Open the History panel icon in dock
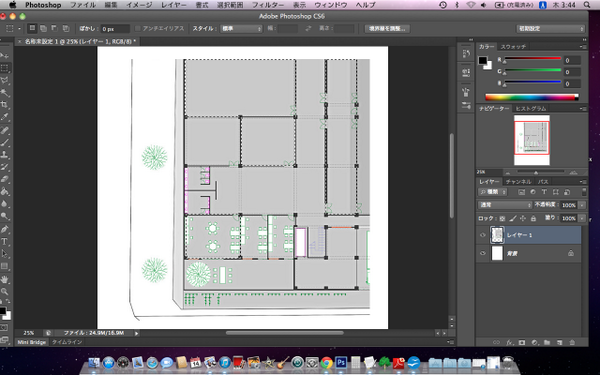Screen dimensions: 600x375 [x=466, y=54]
